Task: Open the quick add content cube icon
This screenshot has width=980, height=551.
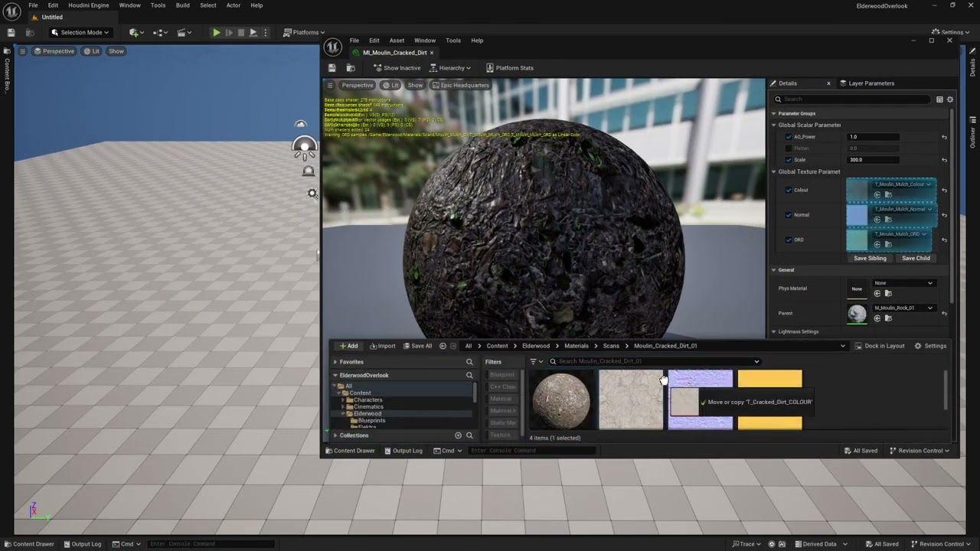Action: click(x=136, y=32)
